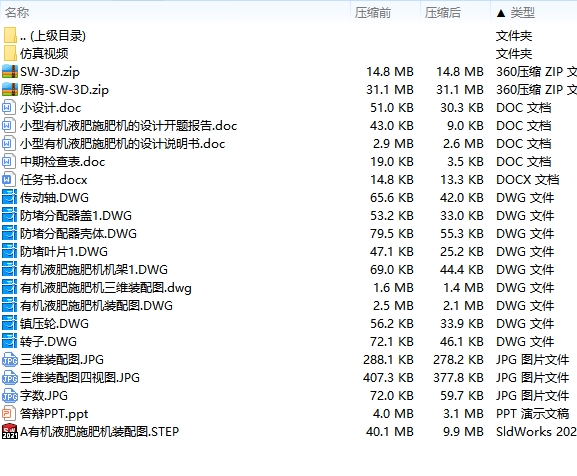Select file name 有机液肥施肥机机架1.DWG
577x476 pixels.
coord(94,270)
